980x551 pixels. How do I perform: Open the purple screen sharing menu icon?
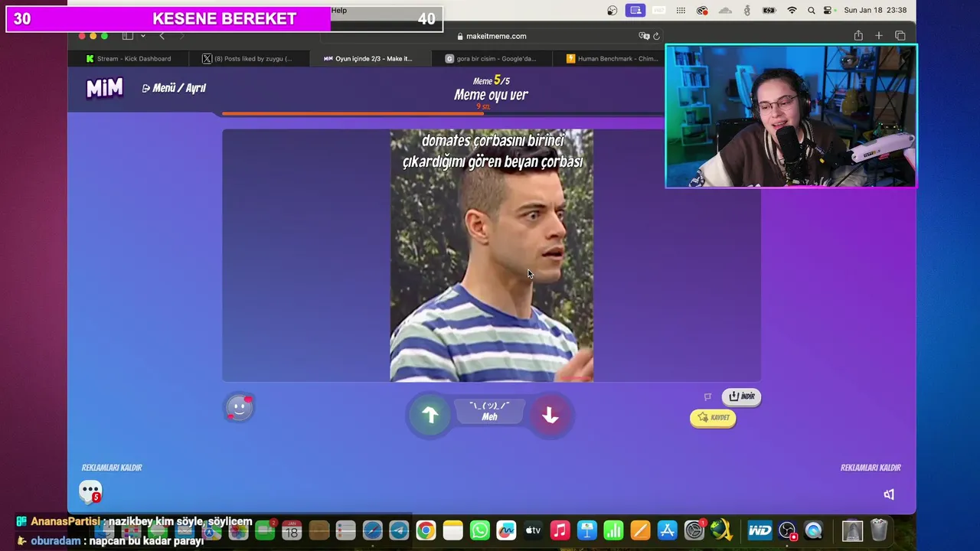[635, 10]
